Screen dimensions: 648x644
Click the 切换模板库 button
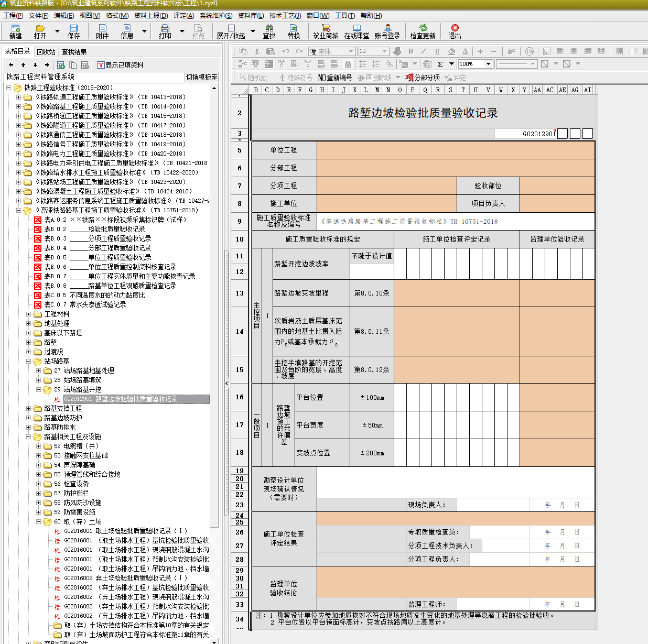pyautogui.click(x=202, y=77)
